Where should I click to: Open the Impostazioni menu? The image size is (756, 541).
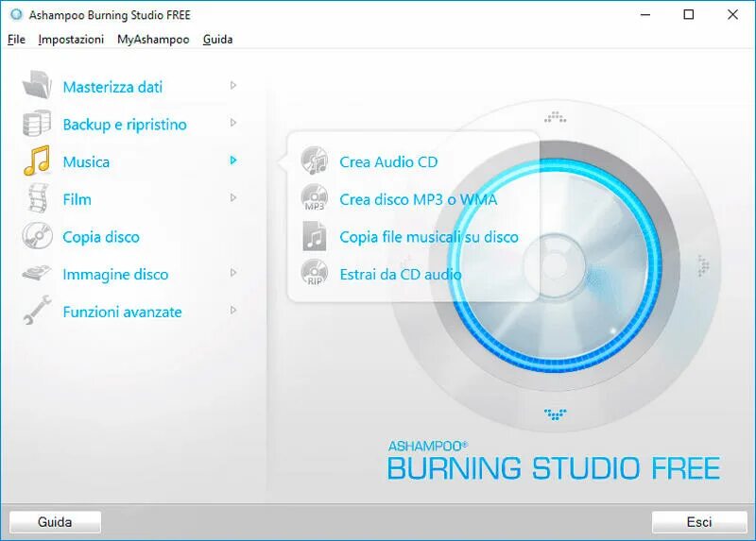[71, 40]
